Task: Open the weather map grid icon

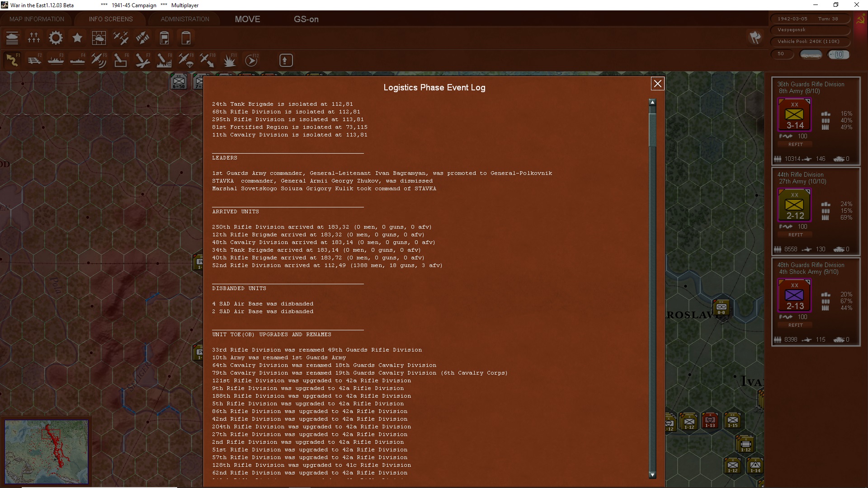Action: pos(99,38)
